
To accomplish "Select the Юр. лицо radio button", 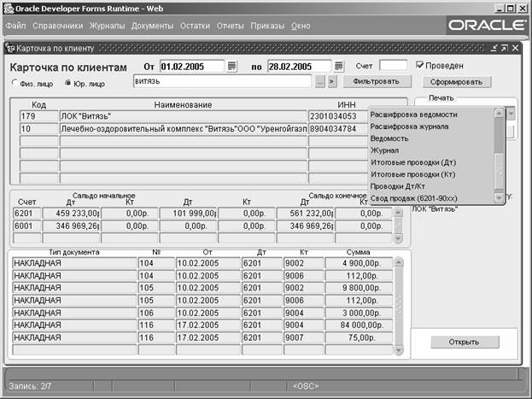I will (x=67, y=83).
